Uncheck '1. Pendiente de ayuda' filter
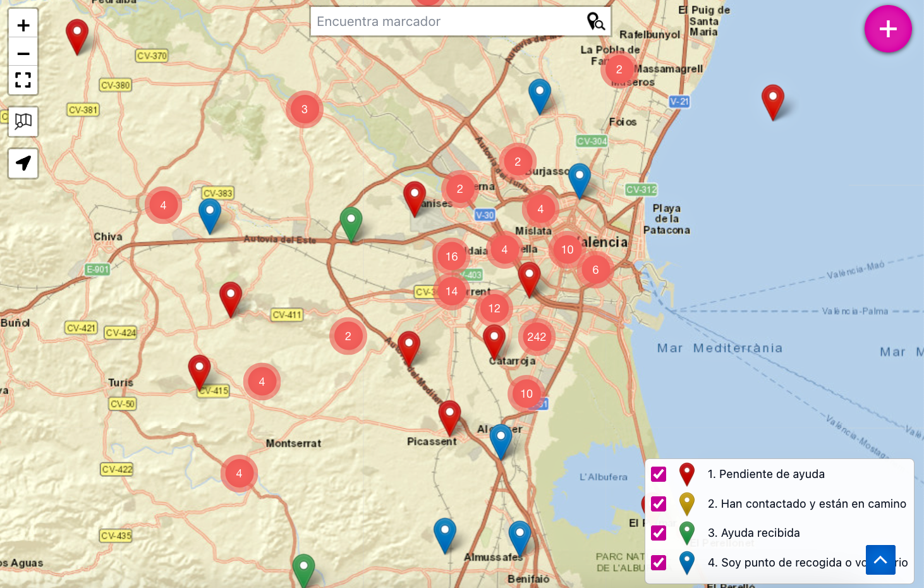 coord(659,474)
